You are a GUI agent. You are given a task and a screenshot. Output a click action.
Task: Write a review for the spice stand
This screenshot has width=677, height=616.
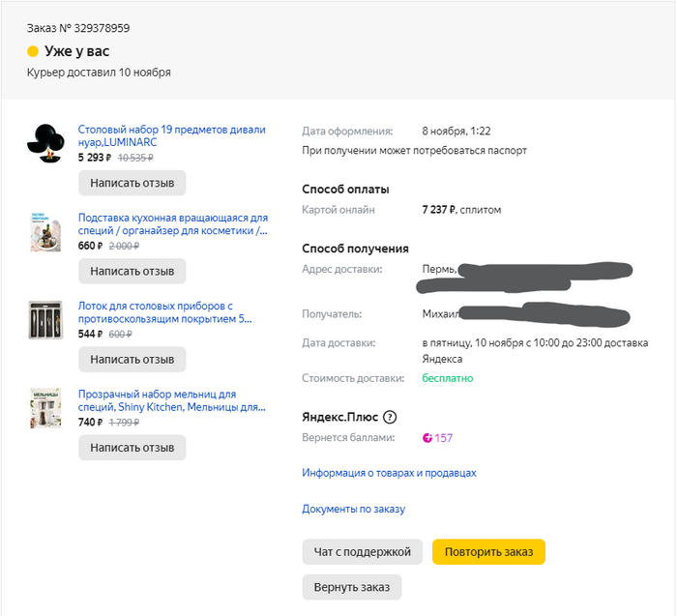coord(132,271)
